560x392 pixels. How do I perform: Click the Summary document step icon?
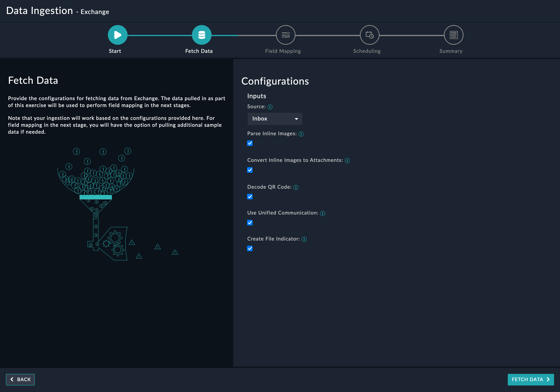tap(453, 35)
